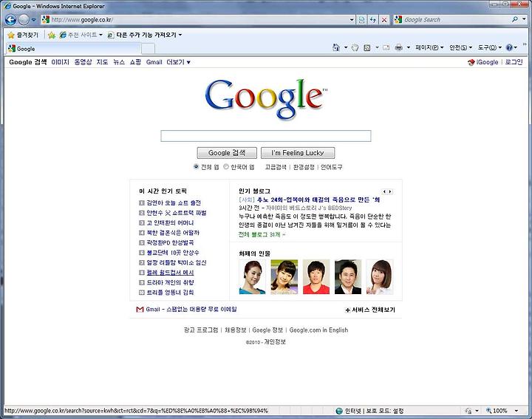The image size is (532, 419).
Task: Open the search provider dropdown arrow
Action: tap(524, 20)
